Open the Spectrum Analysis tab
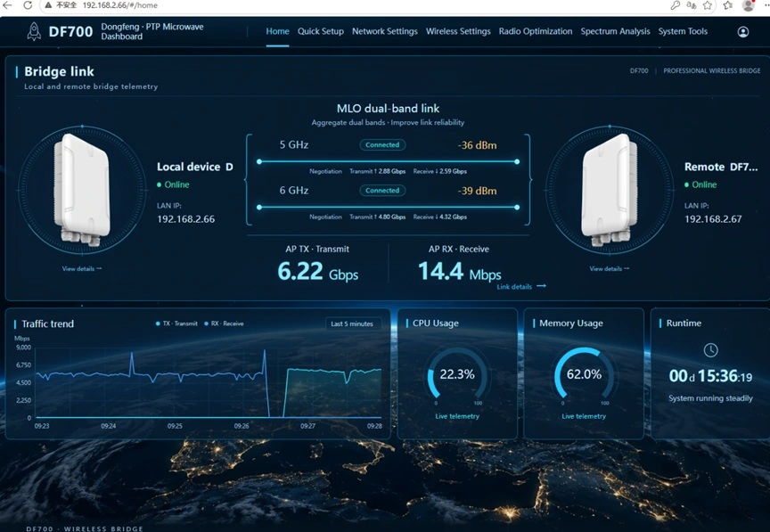This screenshot has width=770, height=532. 615,31
